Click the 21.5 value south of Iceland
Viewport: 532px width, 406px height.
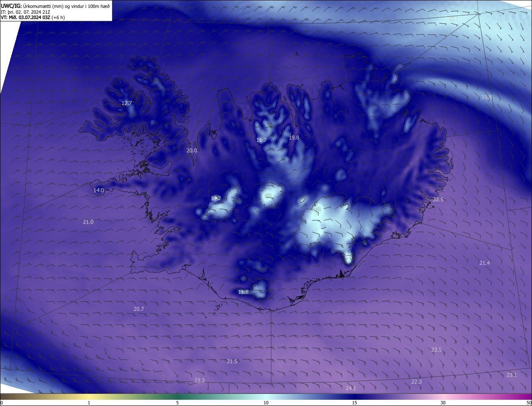click(232, 362)
